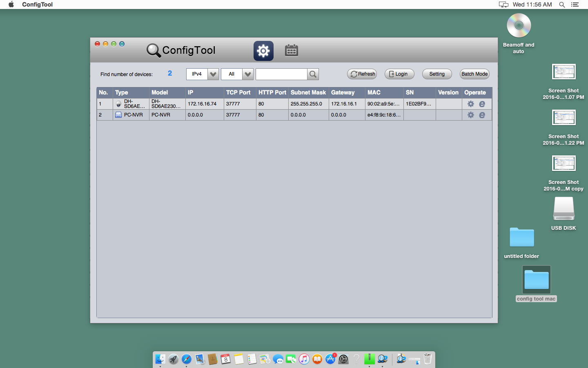This screenshot has width=588, height=368.
Task: Open Trash in the dock
Action: [427, 359]
